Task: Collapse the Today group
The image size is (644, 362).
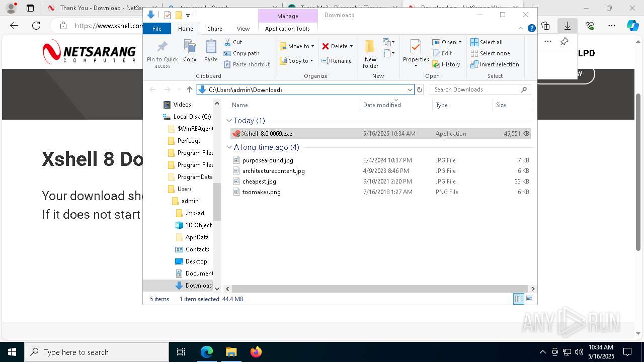Action: pyautogui.click(x=229, y=121)
